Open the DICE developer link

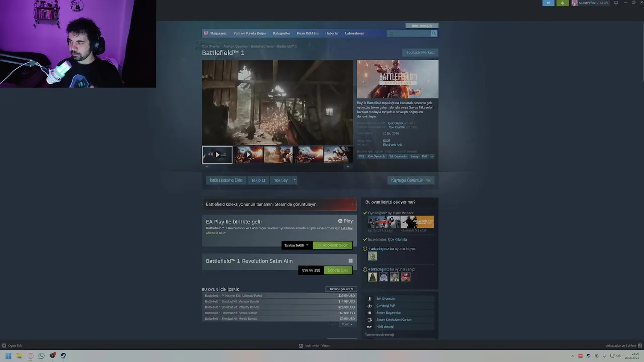pyautogui.click(x=386, y=141)
